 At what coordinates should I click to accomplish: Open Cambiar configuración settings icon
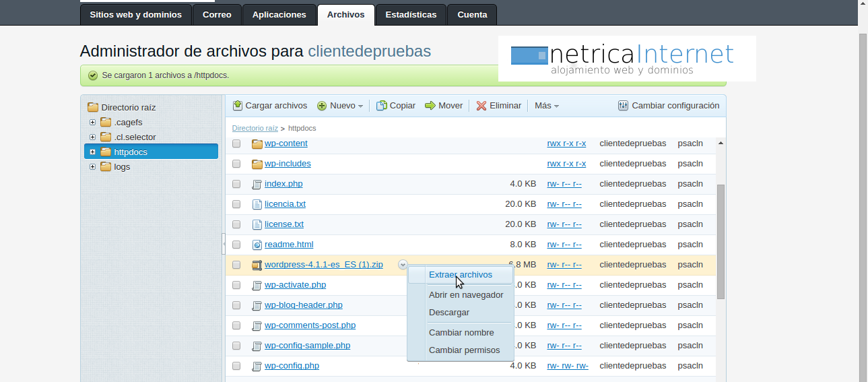[x=623, y=106]
